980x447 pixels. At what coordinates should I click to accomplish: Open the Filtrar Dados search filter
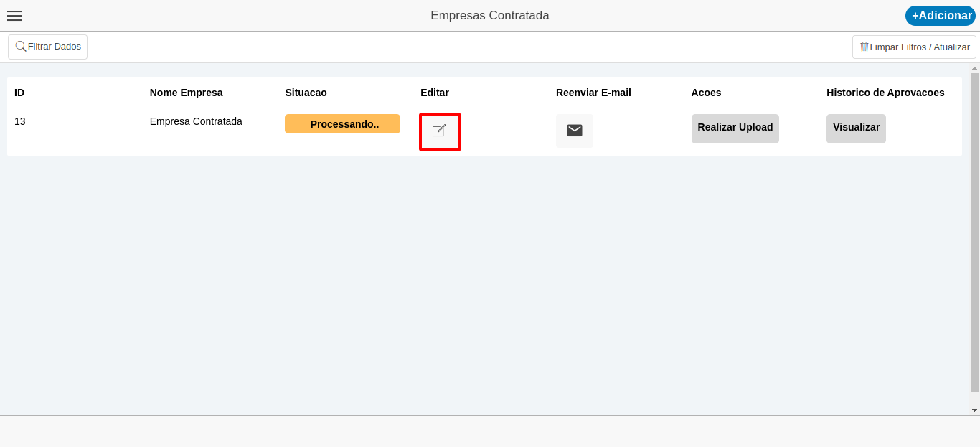pyautogui.click(x=48, y=47)
